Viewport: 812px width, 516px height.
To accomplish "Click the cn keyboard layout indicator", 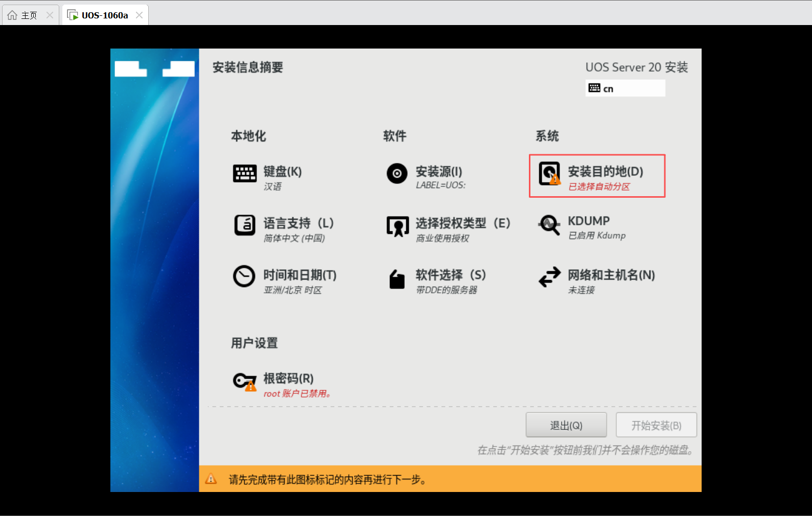I will [625, 88].
